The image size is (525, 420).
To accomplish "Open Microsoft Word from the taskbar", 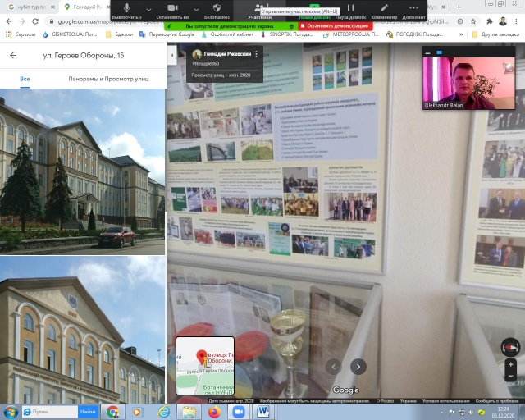I will click(x=264, y=412).
